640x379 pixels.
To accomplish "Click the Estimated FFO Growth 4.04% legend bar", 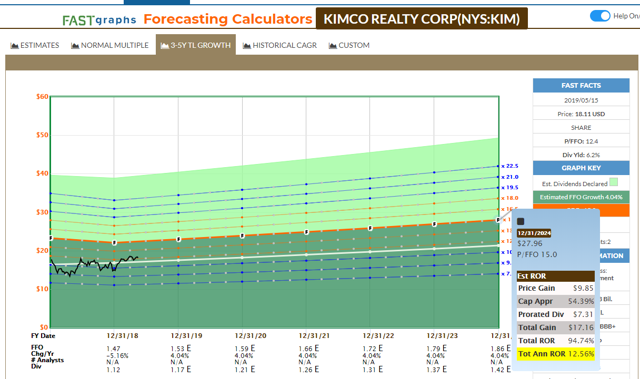I will tap(581, 197).
